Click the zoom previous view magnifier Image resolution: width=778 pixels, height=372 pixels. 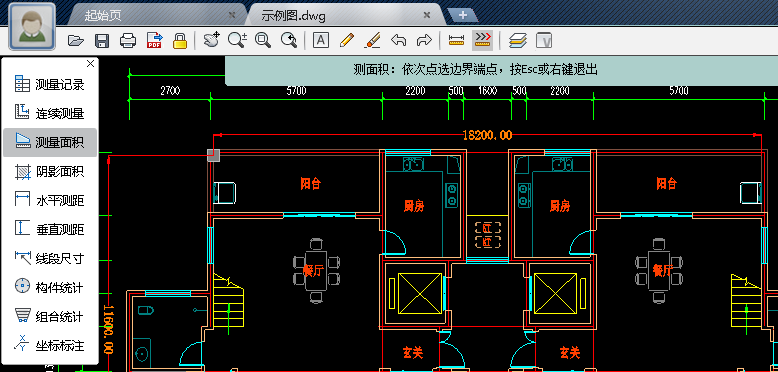coord(289,40)
